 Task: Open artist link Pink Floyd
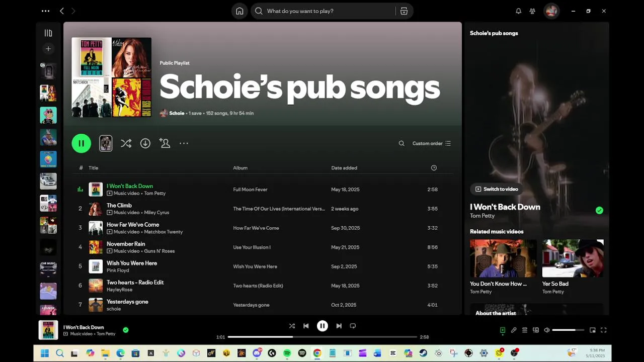[x=118, y=270]
